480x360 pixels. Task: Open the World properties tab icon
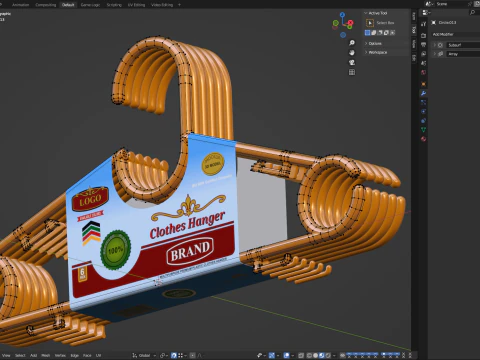[423, 72]
